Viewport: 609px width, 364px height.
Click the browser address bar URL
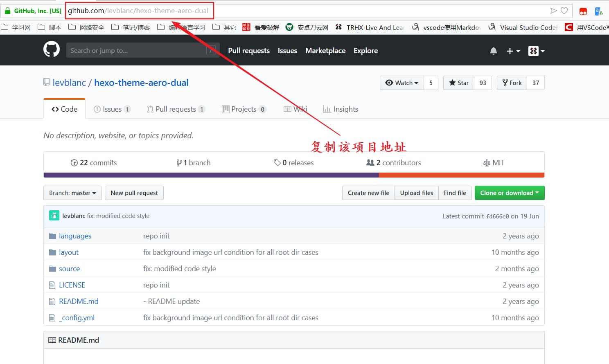click(138, 11)
